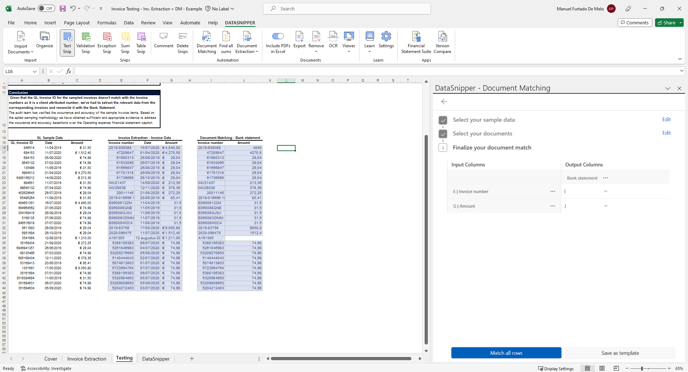Launch Version Compare app

tap(442, 43)
